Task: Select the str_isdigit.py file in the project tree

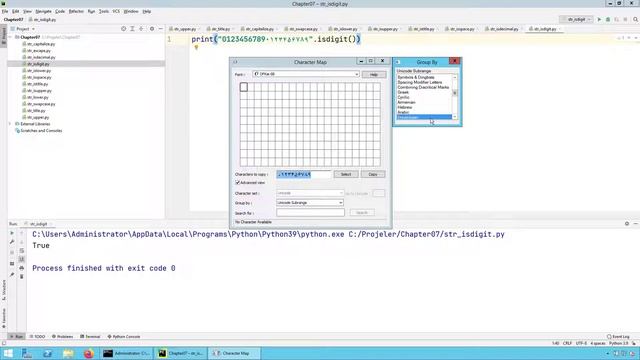Action: tap(38, 64)
